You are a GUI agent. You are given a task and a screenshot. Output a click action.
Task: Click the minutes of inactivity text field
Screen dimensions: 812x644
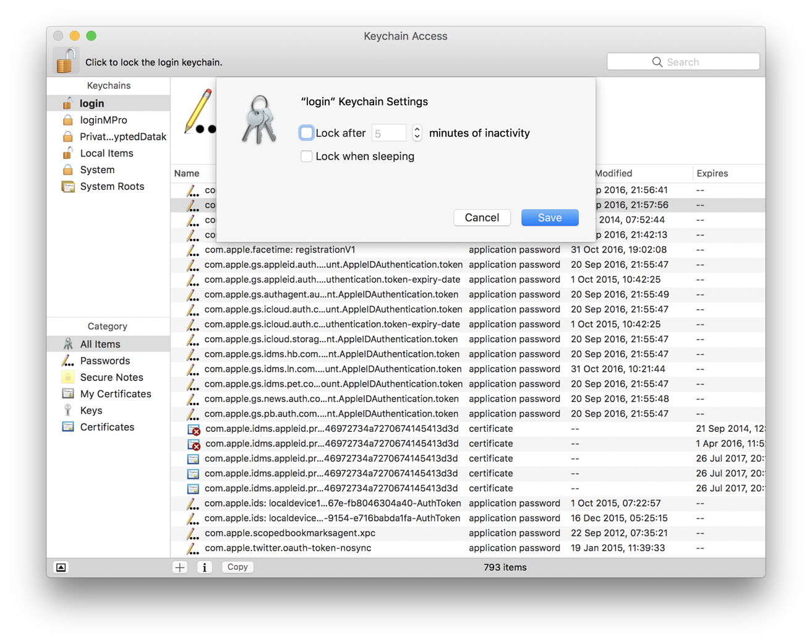click(x=388, y=133)
